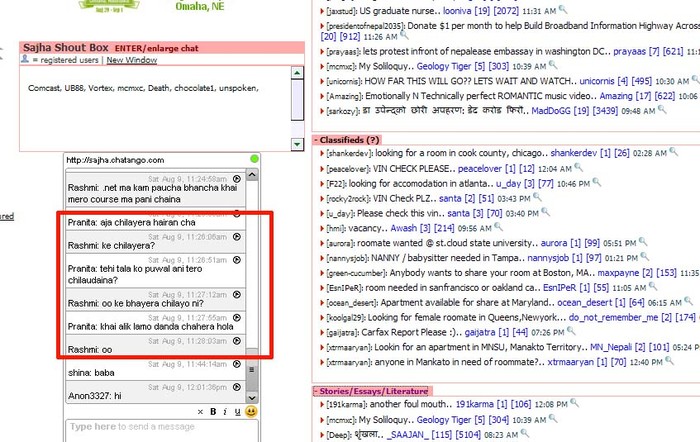Click arrow icon on Pranita's 11:26:51 message
Image resolution: width=700 pixels, height=442 pixels.
tap(236, 261)
